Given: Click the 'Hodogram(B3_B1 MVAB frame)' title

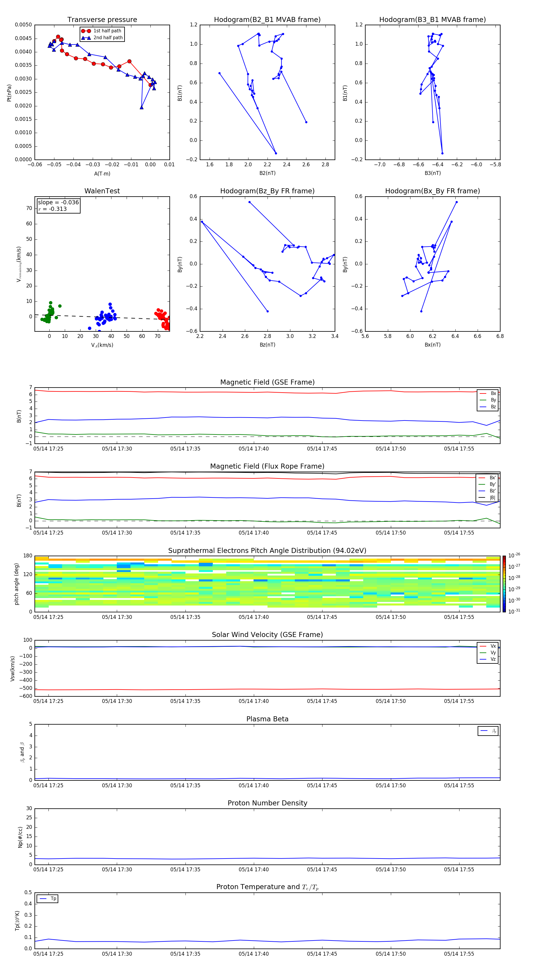Looking at the screenshot, I should pos(432,20).
